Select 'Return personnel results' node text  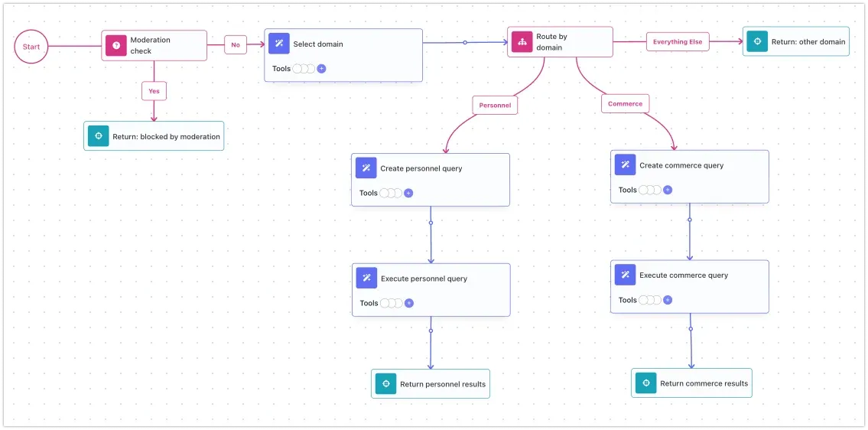[443, 384]
